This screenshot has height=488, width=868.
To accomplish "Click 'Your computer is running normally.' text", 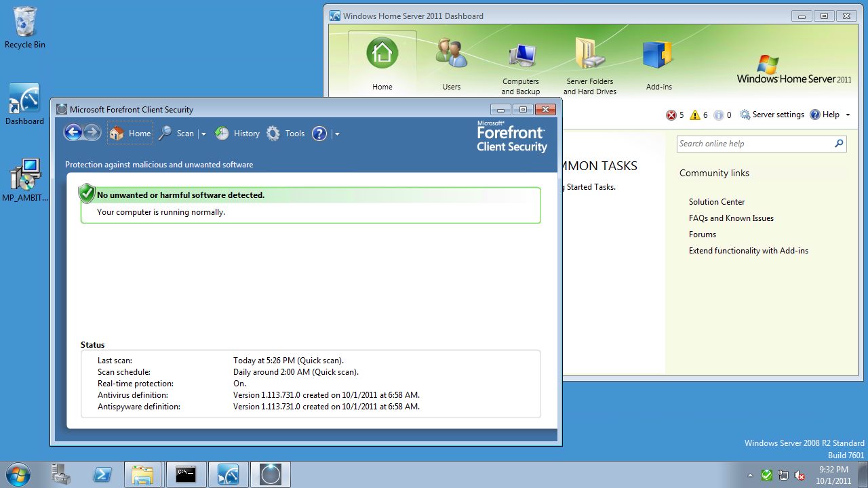I will point(161,212).
